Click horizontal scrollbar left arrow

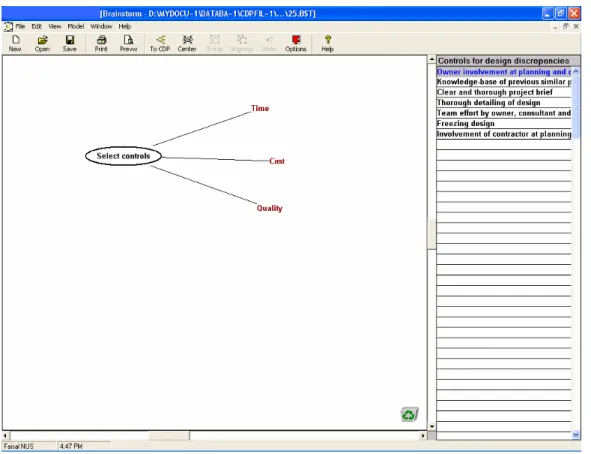(x=5, y=436)
